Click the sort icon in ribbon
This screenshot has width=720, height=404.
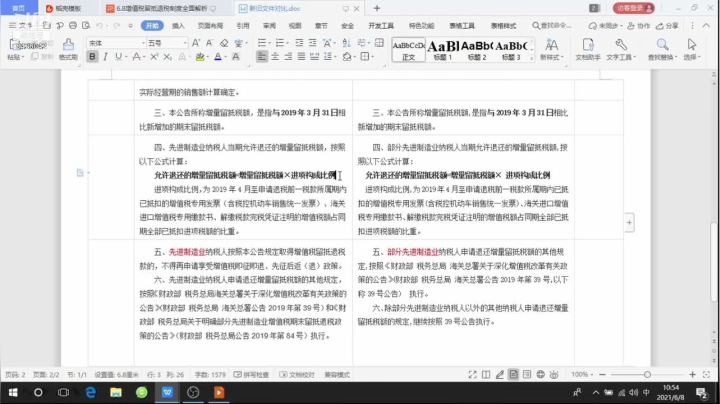tap(347, 43)
